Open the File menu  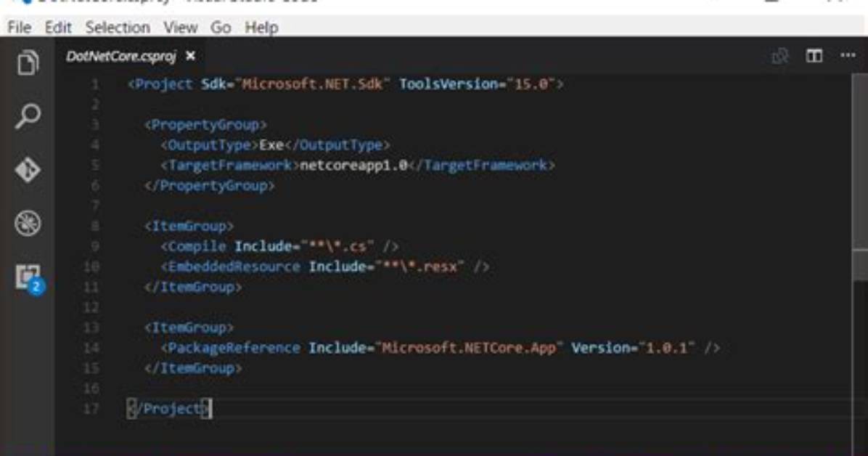[20, 27]
